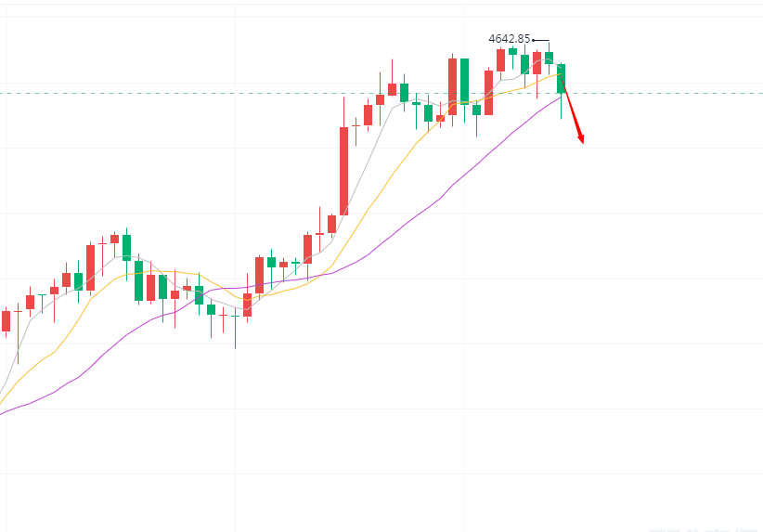This screenshot has height=532, width=763.
Task: Click the long lower wick of the final candle
Action: click(561, 106)
